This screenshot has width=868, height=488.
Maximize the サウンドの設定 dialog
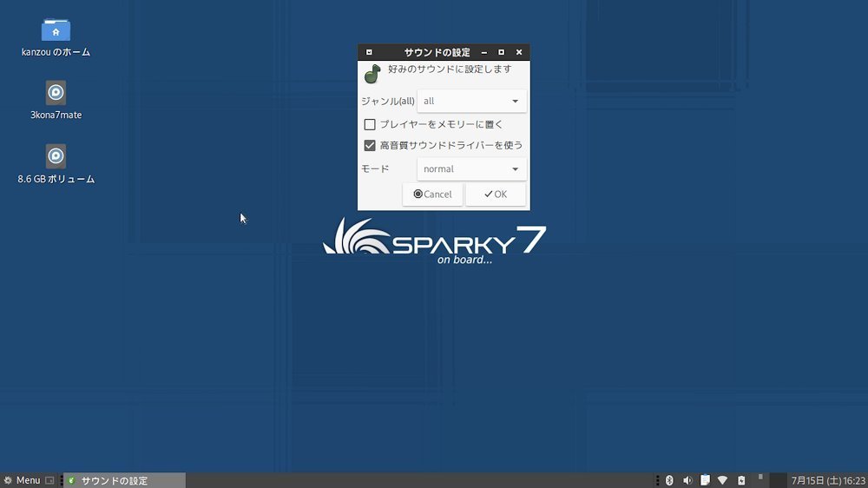click(502, 52)
